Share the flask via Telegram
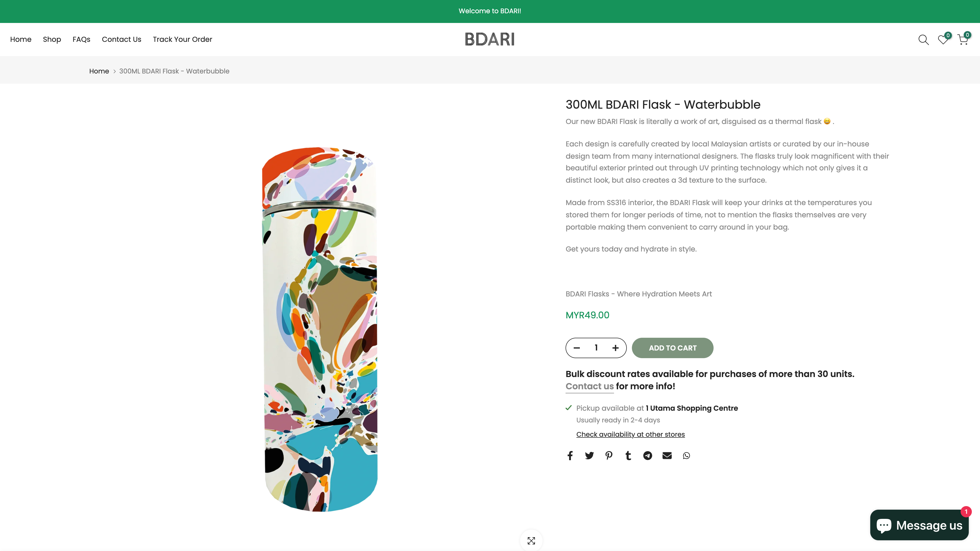Image resolution: width=980 pixels, height=551 pixels. pyautogui.click(x=647, y=455)
